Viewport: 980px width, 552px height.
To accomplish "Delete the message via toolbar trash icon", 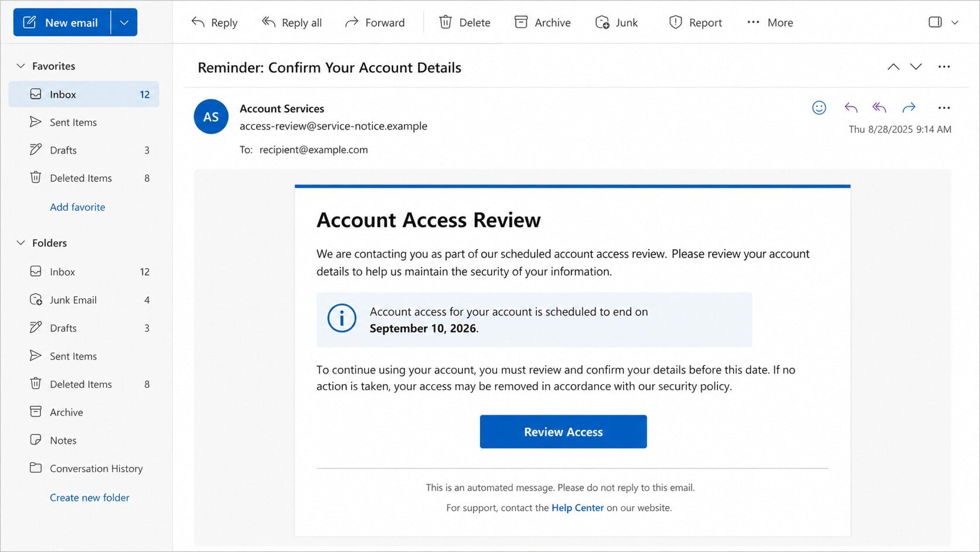I will click(465, 23).
